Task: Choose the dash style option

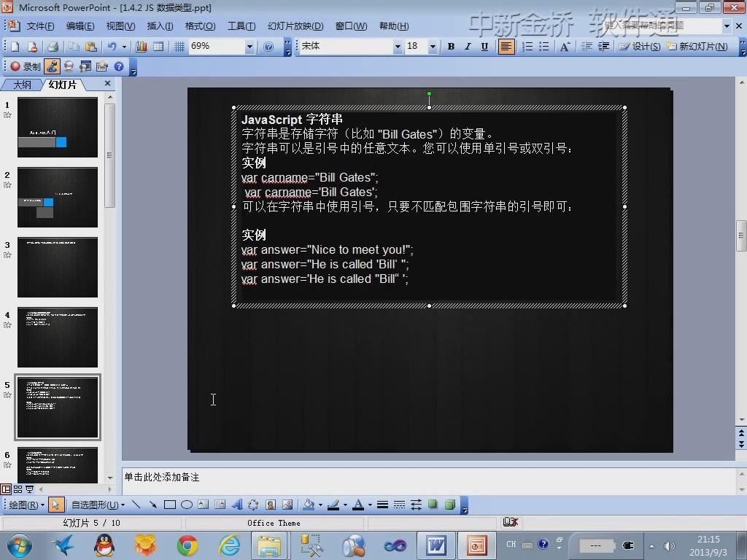Action: pyautogui.click(x=400, y=505)
